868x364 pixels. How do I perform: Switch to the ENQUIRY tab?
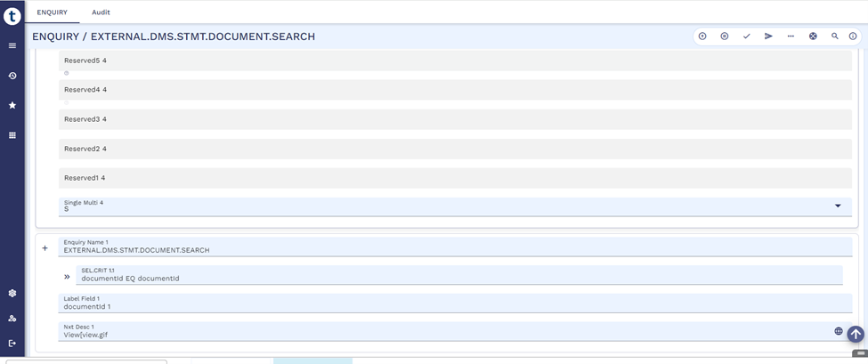pyautogui.click(x=52, y=12)
